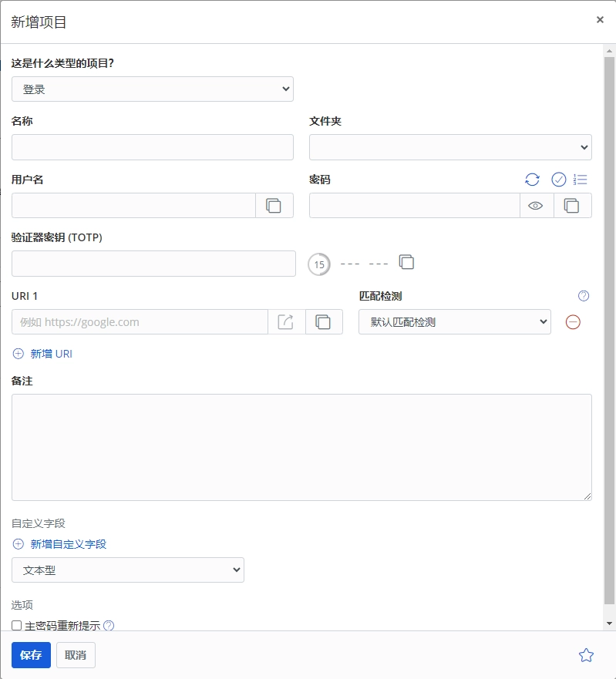
Task: Open the 文本型 custom field type dropdown
Action: [x=128, y=570]
